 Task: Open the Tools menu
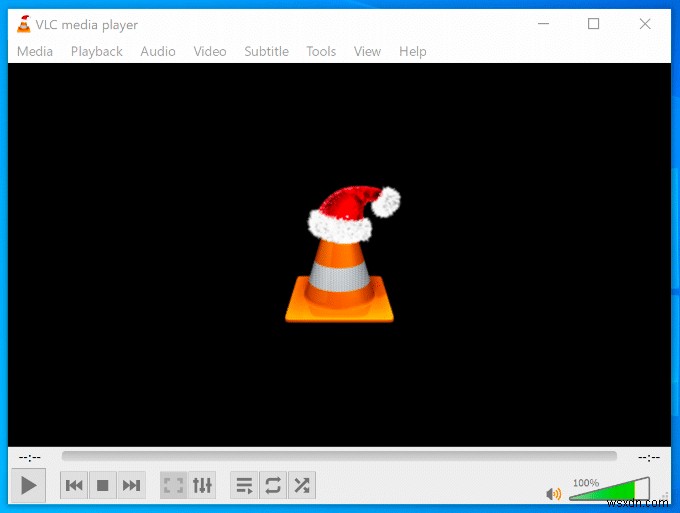click(321, 51)
